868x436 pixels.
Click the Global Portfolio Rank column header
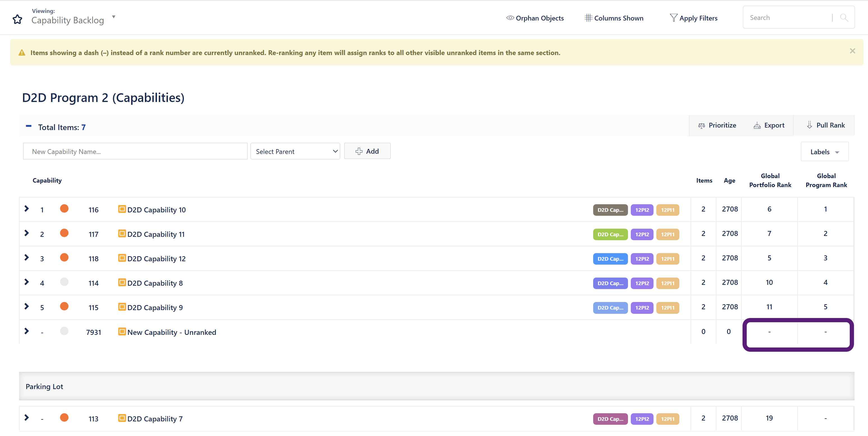click(x=770, y=180)
